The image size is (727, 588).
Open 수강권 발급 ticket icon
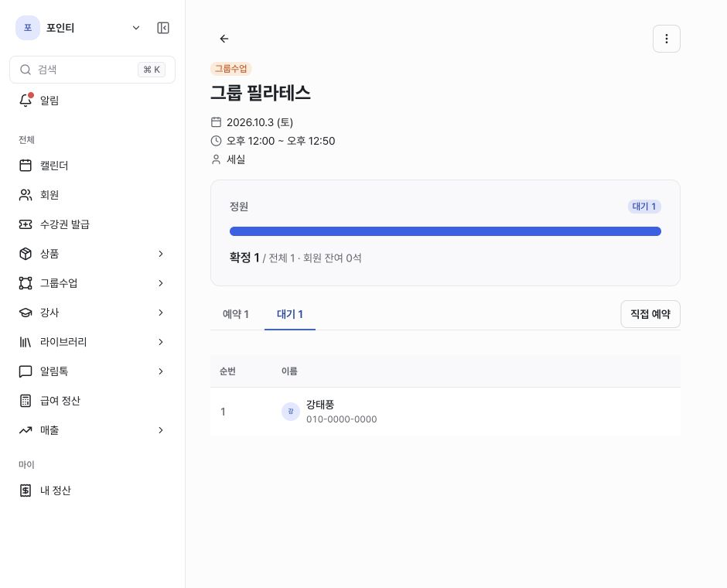(26, 224)
